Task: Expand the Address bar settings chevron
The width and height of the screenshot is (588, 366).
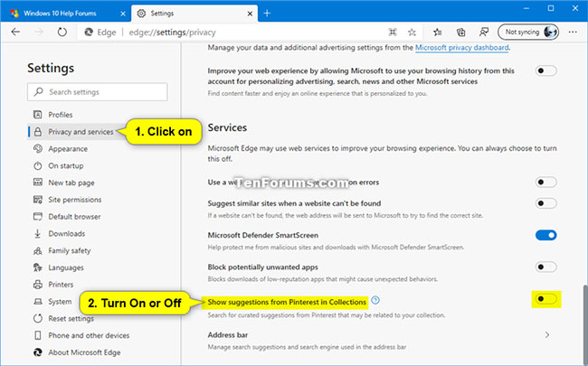Action: click(x=547, y=335)
